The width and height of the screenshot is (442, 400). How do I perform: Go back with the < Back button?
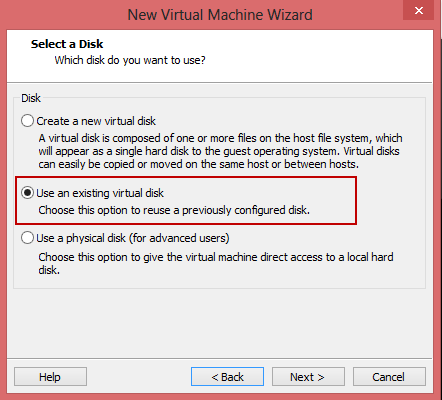tap(227, 377)
